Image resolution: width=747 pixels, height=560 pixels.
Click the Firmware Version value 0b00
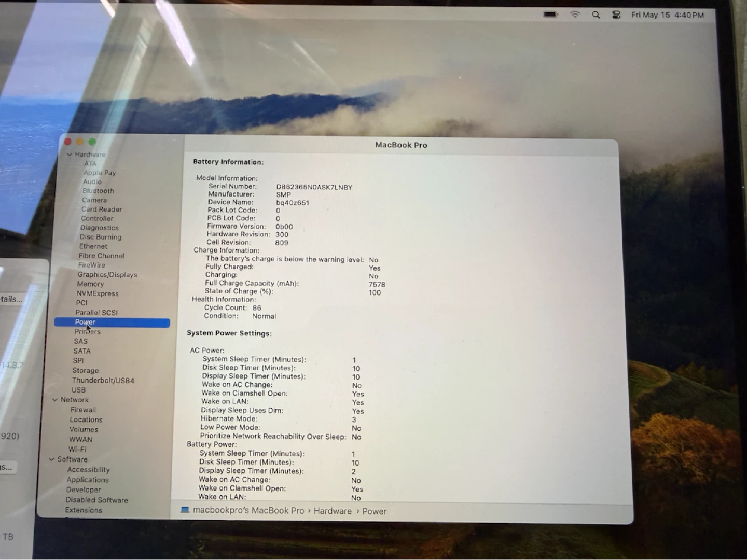click(284, 227)
